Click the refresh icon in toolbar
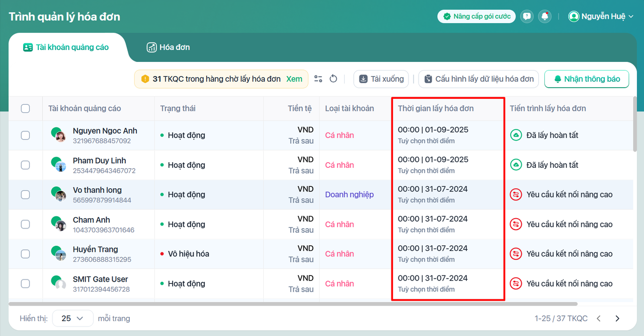The width and height of the screenshot is (644, 336). tap(333, 79)
